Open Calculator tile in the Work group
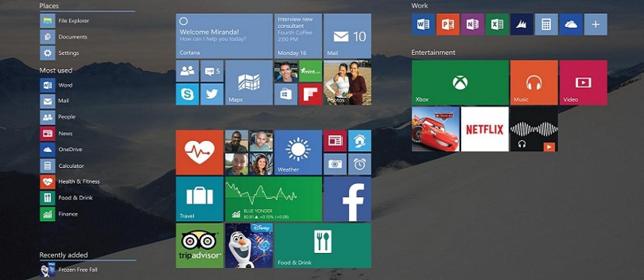Image resolution: width=644 pixels, height=280 pixels. (x=546, y=24)
